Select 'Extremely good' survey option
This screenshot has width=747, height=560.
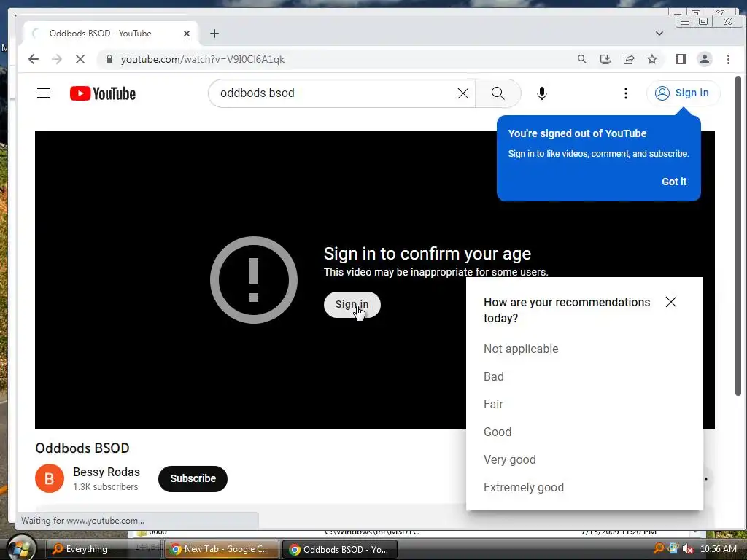(x=524, y=487)
